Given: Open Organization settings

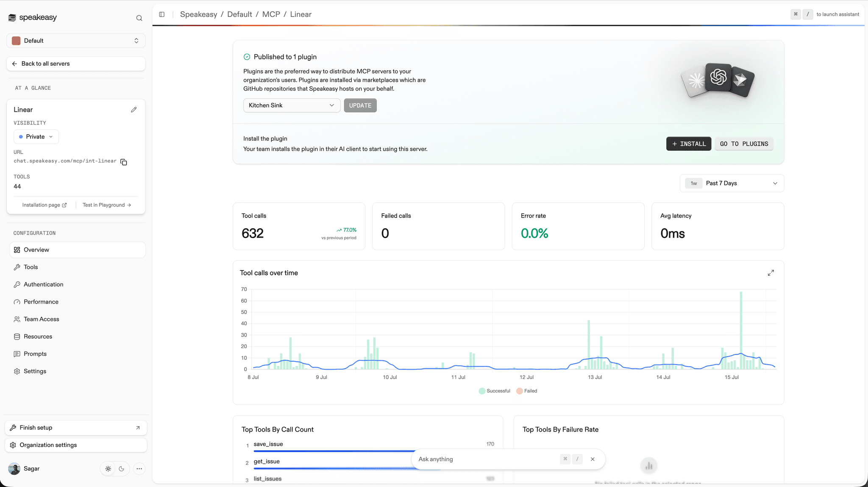Looking at the screenshot, I should (x=76, y=445).
